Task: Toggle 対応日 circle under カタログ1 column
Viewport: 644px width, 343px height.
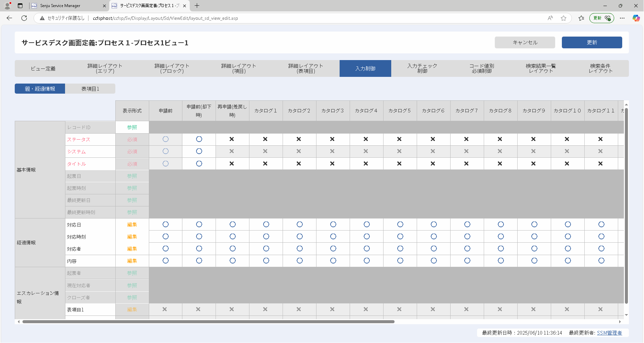Action: (266, 225)
